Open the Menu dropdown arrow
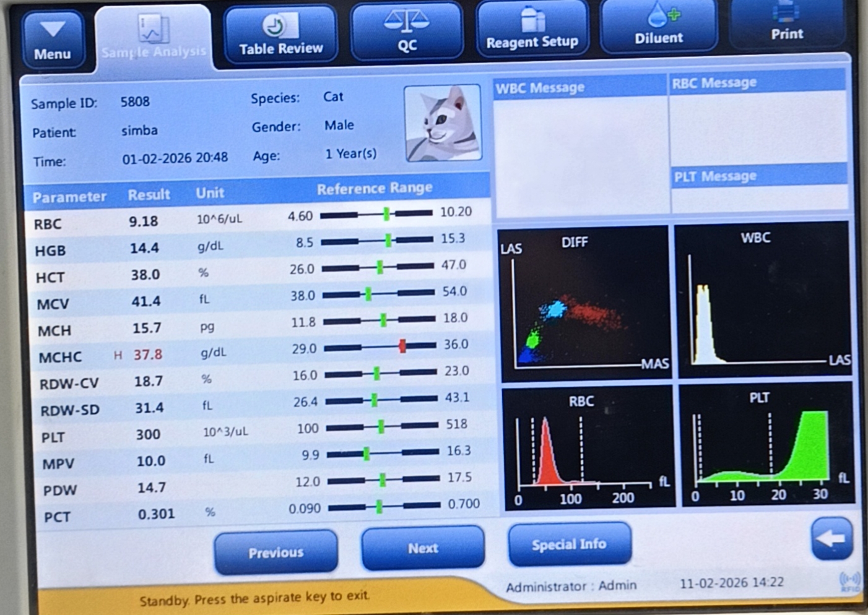868x615 pixels. click(53, 31)
